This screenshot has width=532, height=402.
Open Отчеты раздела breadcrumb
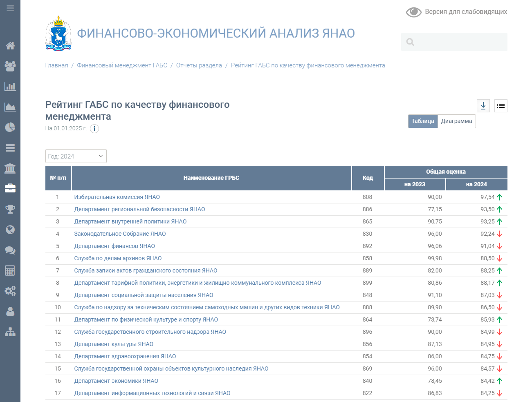point(199,65)
